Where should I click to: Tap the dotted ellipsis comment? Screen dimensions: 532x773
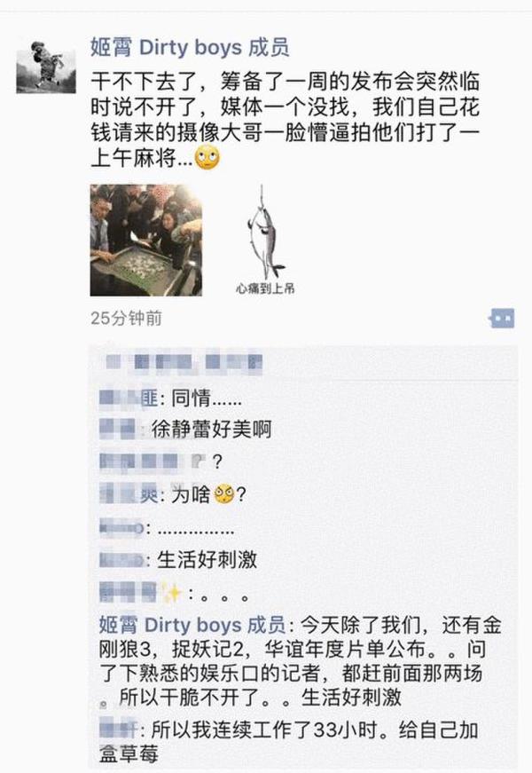tap(167, 529)
